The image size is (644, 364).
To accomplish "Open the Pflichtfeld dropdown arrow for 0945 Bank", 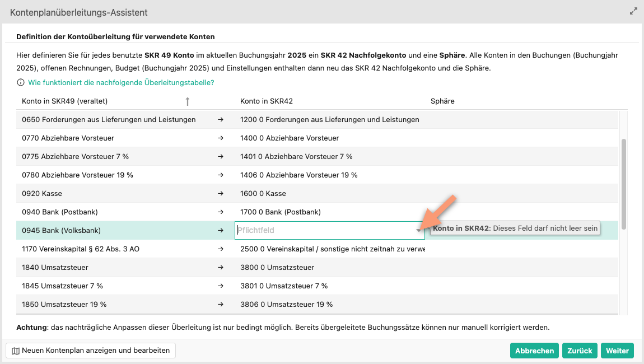I will click(418, 231).
